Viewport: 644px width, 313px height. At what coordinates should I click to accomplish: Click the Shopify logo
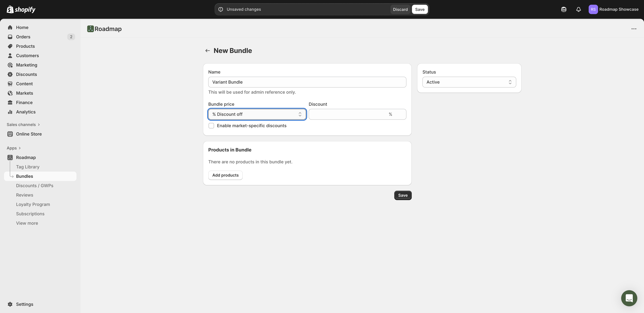[x=21, y=10]
